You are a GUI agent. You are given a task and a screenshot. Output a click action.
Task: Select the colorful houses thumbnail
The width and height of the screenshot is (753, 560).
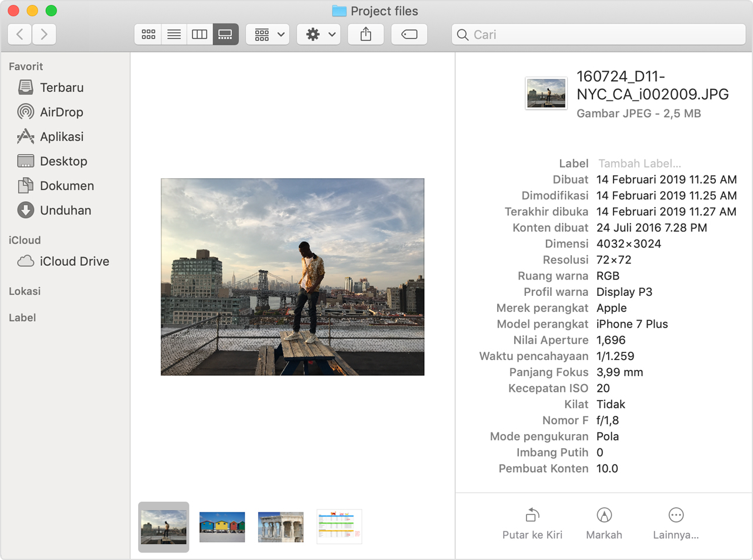click(x=222, y=526)
